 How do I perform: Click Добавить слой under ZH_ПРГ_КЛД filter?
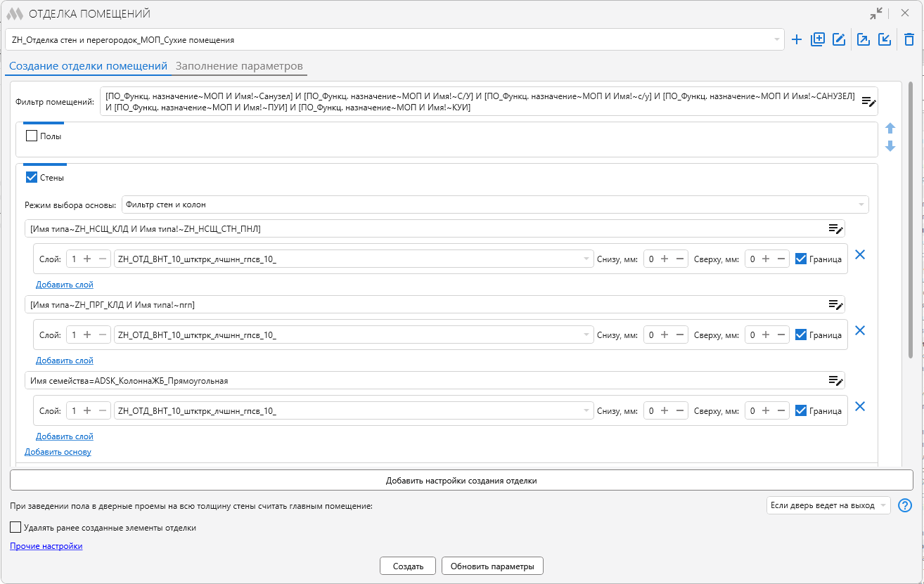pyautogui.click(x=65, y=361)
